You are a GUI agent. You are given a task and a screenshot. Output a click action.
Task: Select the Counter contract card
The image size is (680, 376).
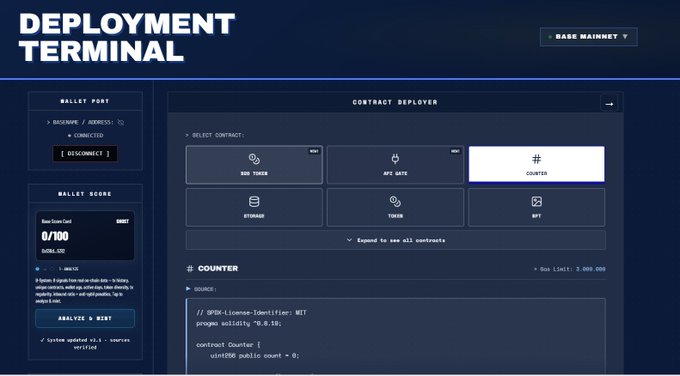(536, 164)
